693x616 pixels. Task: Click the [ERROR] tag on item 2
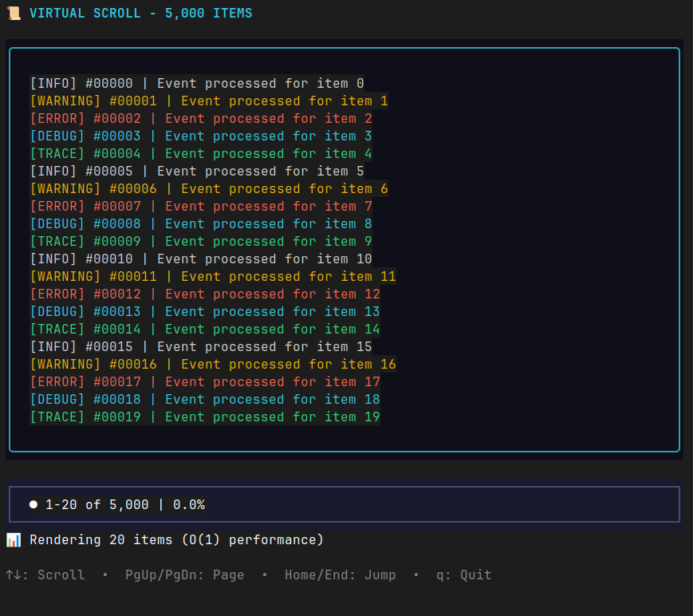point(57,118)
